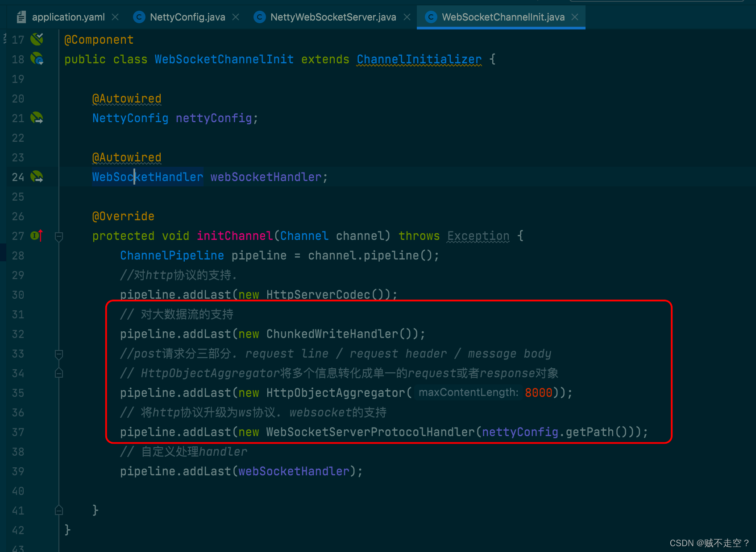This screenshot has width=756, height=552.
Task: Switch to the application.yaml tab
Action: click(x=68, y=17)
